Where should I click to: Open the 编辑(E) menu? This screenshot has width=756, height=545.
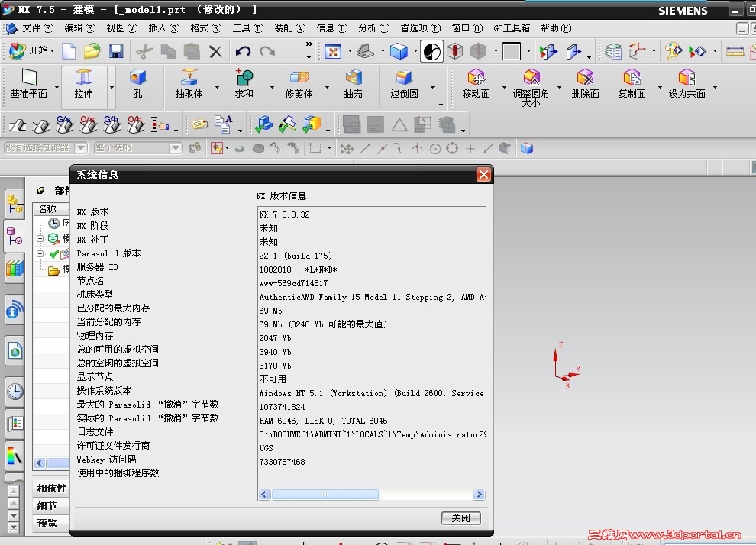[80, 28]
